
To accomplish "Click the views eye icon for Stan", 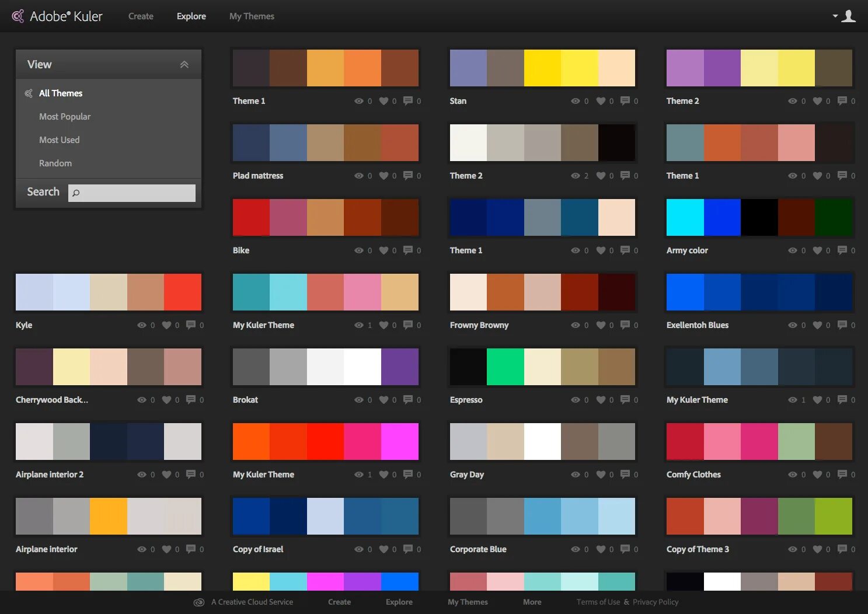I will click(x=576, y=101).
